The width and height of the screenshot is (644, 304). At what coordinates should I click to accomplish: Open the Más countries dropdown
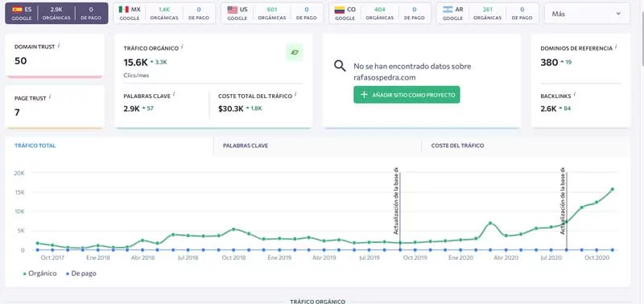click(587, 14)
